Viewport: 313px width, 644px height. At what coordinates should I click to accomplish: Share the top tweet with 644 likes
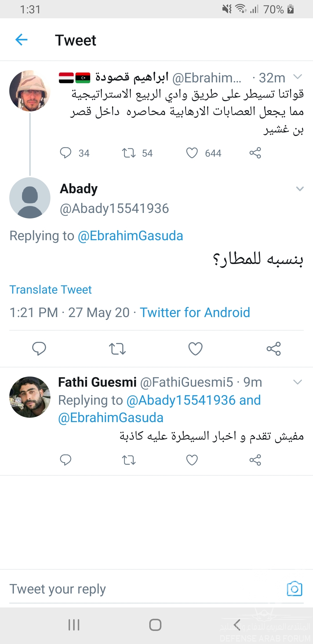[255, 153]
